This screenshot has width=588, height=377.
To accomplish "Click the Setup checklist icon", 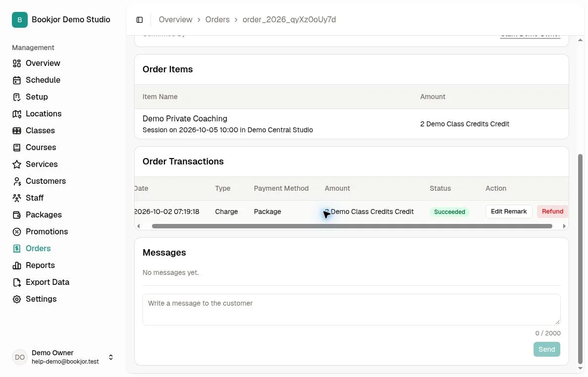I will coord(16,97).
